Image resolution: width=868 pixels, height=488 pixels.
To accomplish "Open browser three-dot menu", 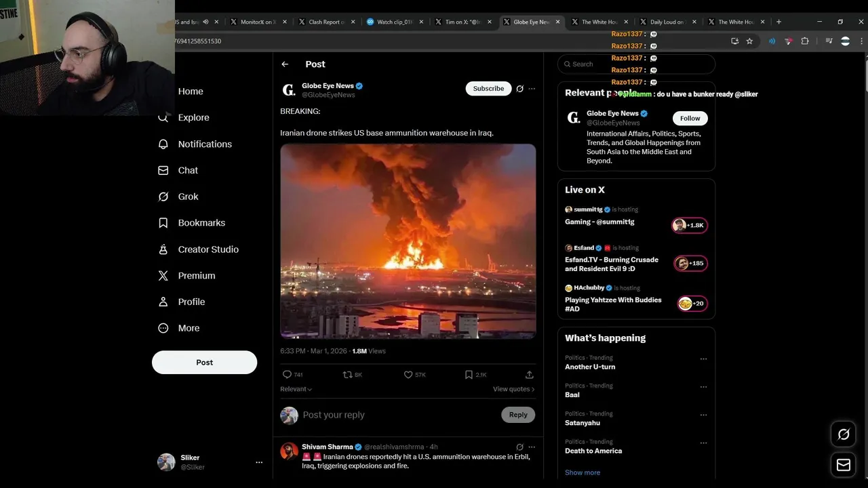I will [861, 41].
